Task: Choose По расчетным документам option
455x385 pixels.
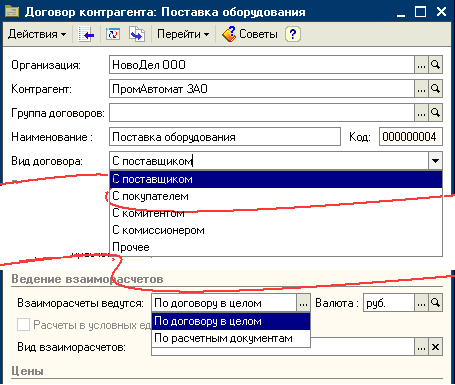Action: point(231,338)
